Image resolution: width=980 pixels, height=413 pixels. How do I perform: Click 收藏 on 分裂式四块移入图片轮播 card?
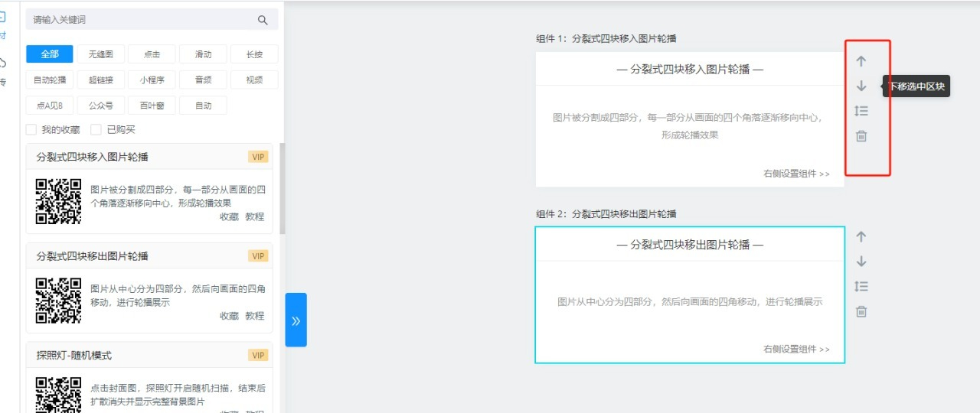(229, 216)
